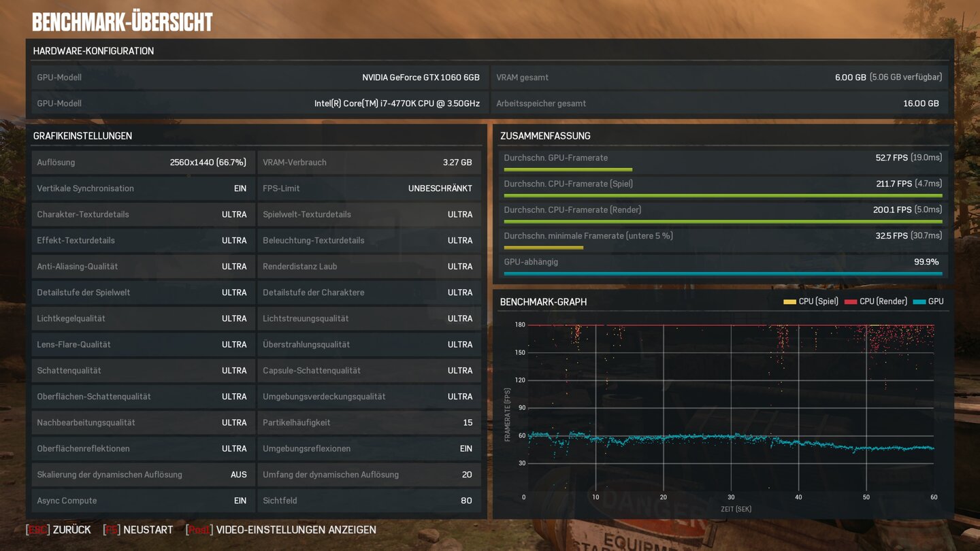This screenshot has height=551, width=980.
Task: Select the ZUSAMMENFASSUNG header
Action: [x=545, y=136]
